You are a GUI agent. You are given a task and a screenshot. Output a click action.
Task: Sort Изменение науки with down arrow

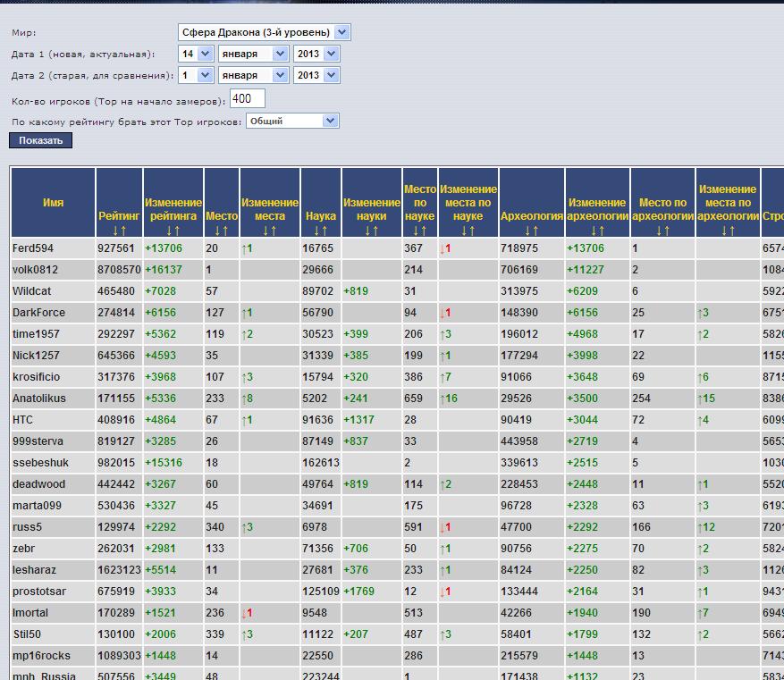click(x=367, y=231)
